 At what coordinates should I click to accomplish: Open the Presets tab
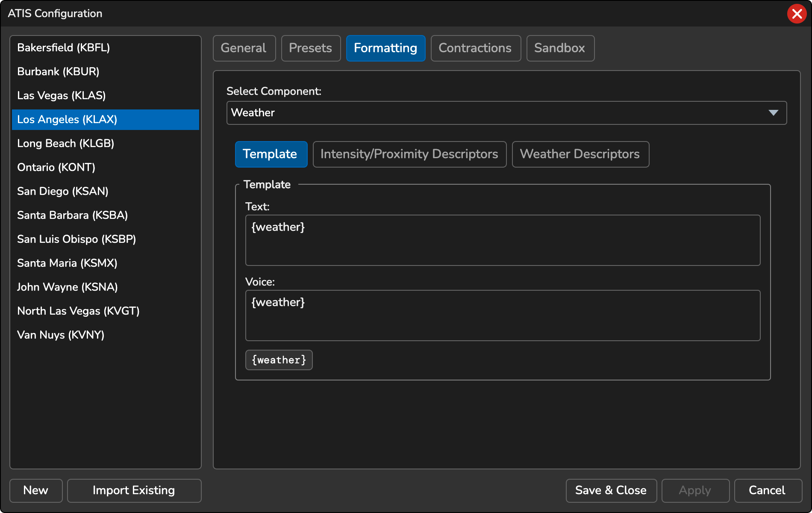pyautogui.click(x=311, y=48)
